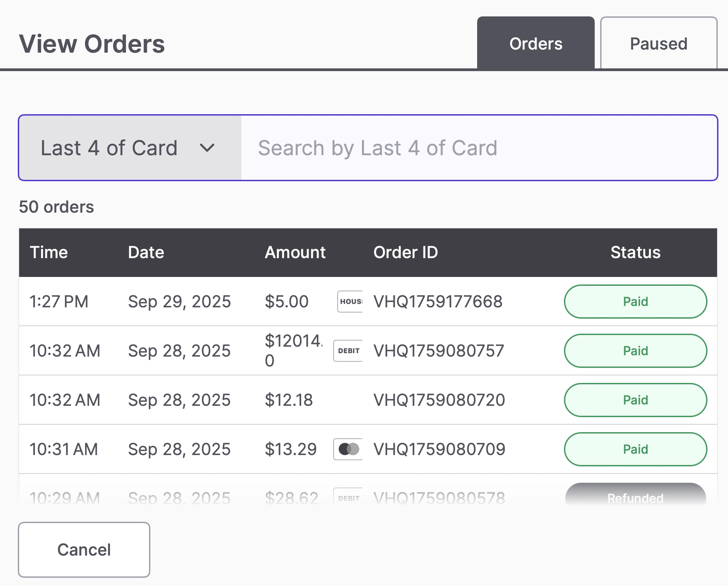Image resolution: width=728 pixels, height=586 pixels.
Task: Click Paid status on order VHQ1759080720
Action: (635, 400)
